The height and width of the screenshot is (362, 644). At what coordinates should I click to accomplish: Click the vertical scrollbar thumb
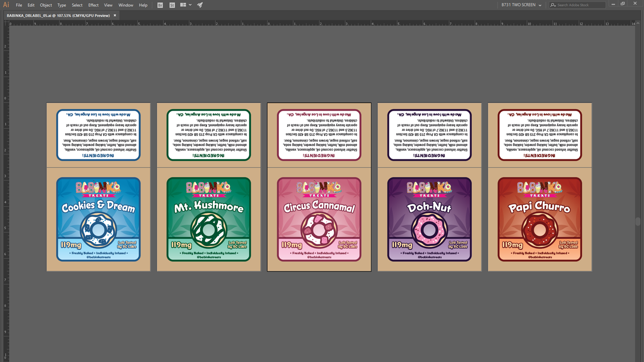click(x=638, y=221)
